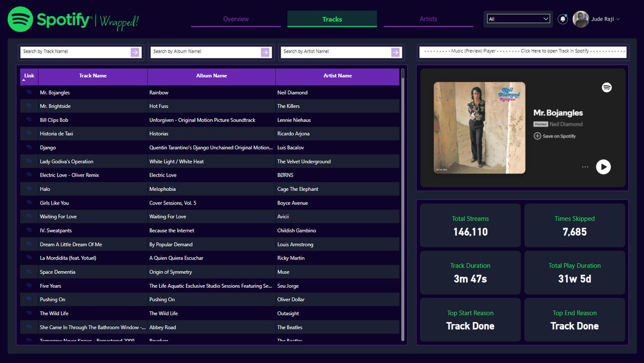
Task: Submit track name search arrow
Action: click(135, 52)
